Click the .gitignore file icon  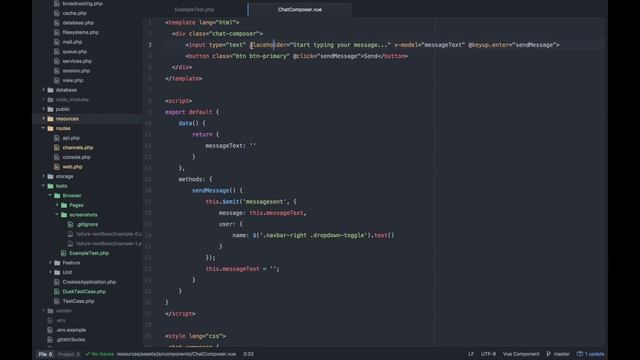click(70, 224)
